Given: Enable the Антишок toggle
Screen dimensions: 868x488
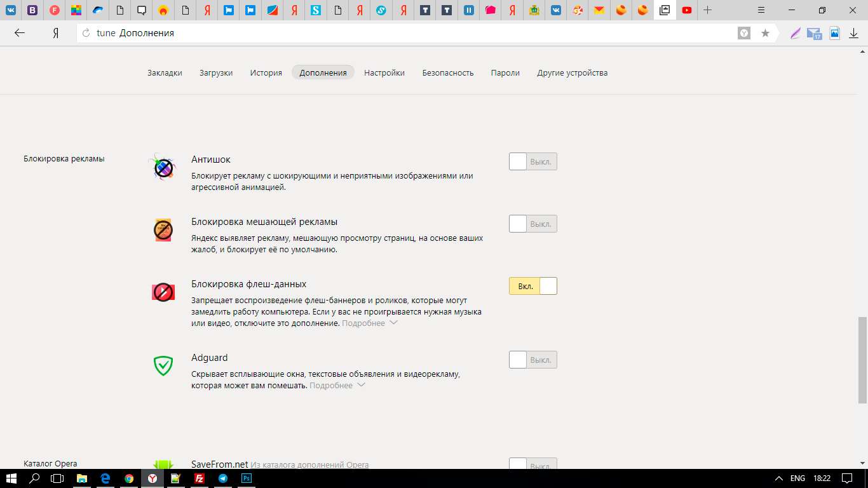Looking at the screenshot, I should coord(533,161).
